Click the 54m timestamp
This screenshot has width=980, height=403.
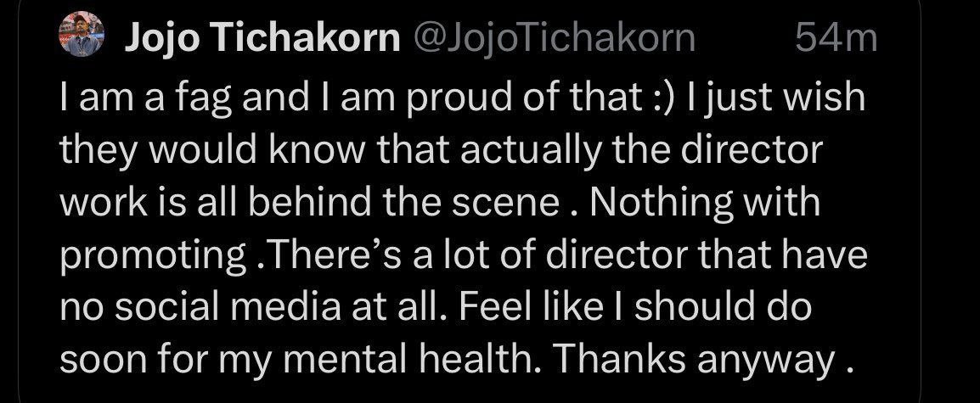pos(835,39)
